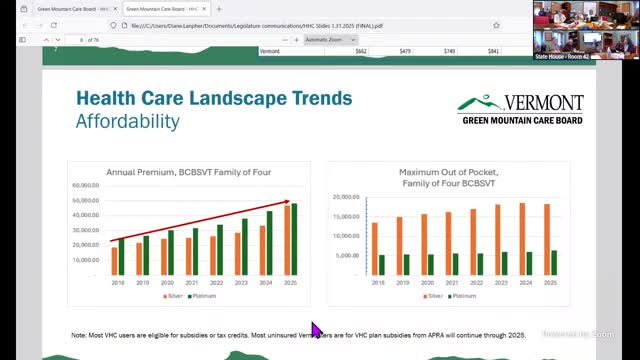640x360 pixels.
Task: Click the Vermont row label in the table above
Action: [x=270, y=51]
